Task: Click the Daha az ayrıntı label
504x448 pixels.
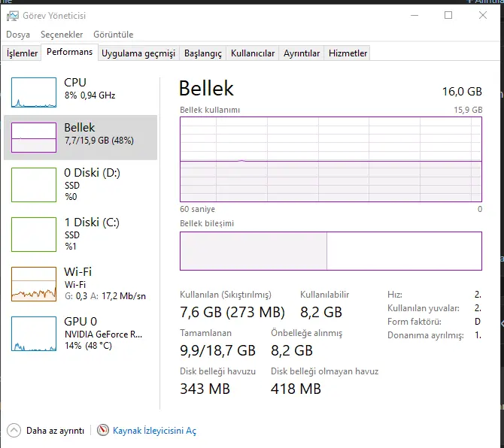Action: tap(55, 431)
